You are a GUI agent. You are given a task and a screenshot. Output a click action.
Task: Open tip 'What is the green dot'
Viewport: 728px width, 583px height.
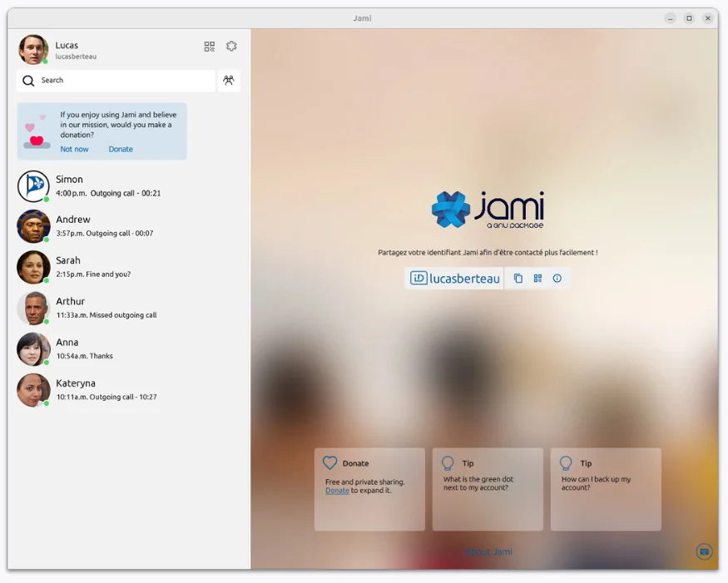tap(488, 489)
